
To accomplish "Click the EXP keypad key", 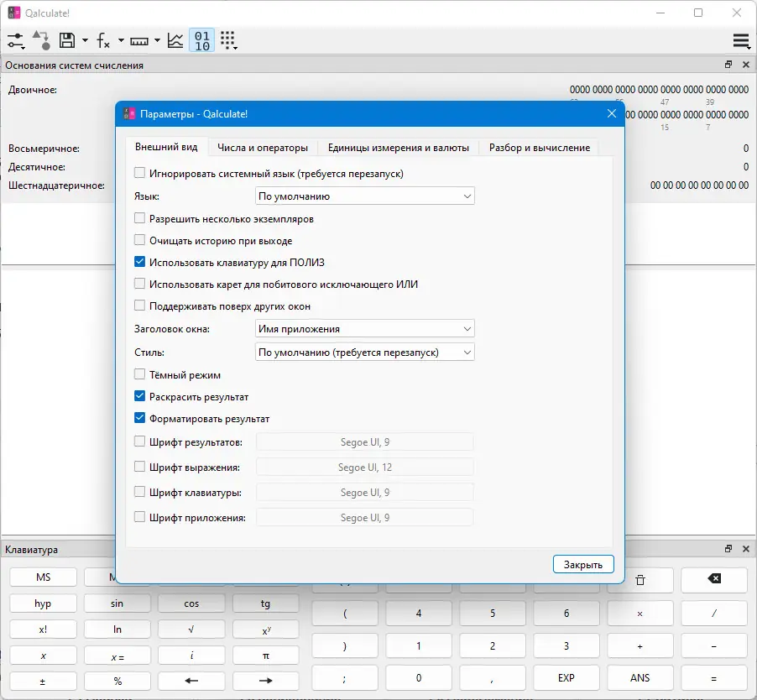I will pos(566,678).
